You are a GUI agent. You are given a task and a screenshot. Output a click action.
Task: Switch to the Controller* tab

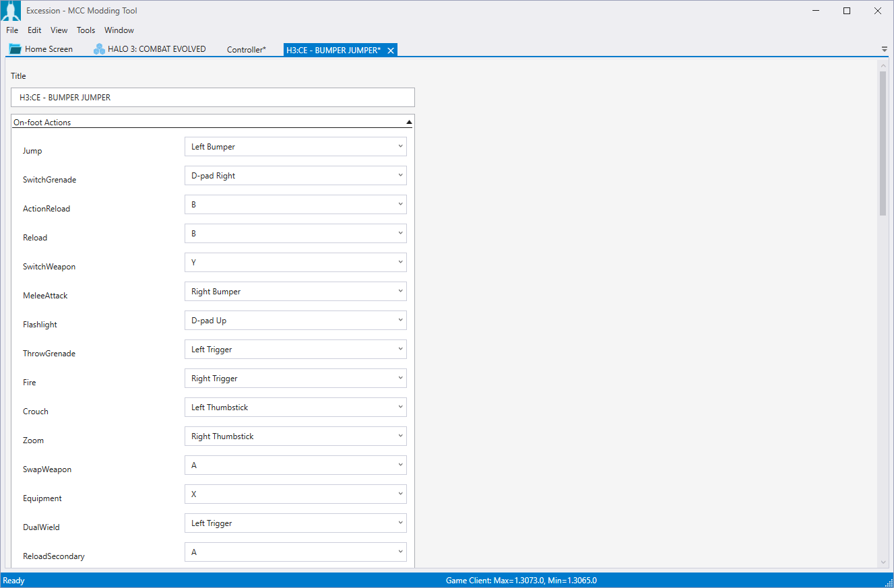246,50
